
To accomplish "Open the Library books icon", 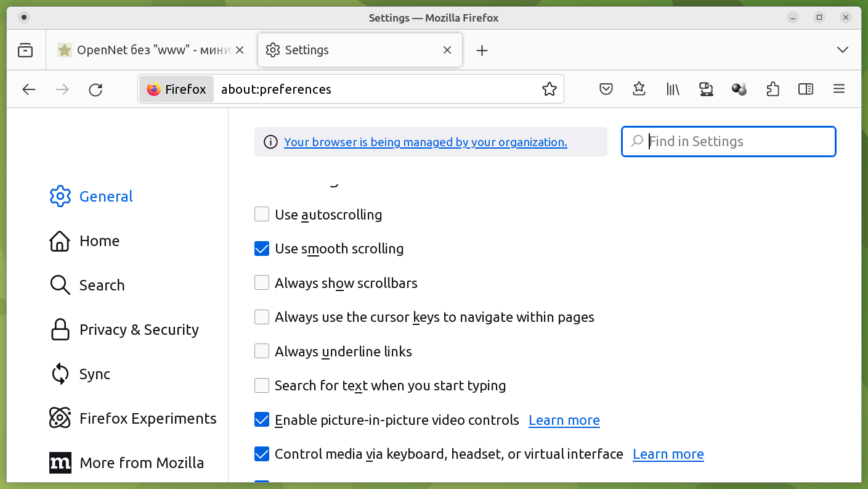I will 673,89.
